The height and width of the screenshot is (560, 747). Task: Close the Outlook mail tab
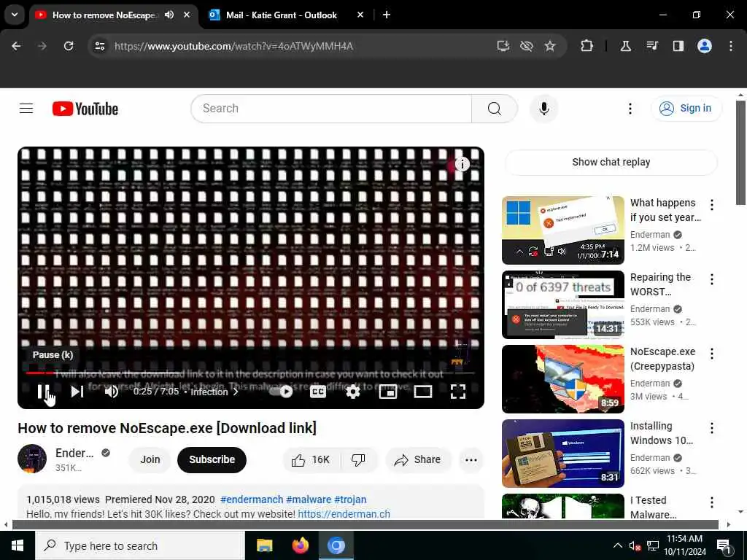tap(360, 15)
